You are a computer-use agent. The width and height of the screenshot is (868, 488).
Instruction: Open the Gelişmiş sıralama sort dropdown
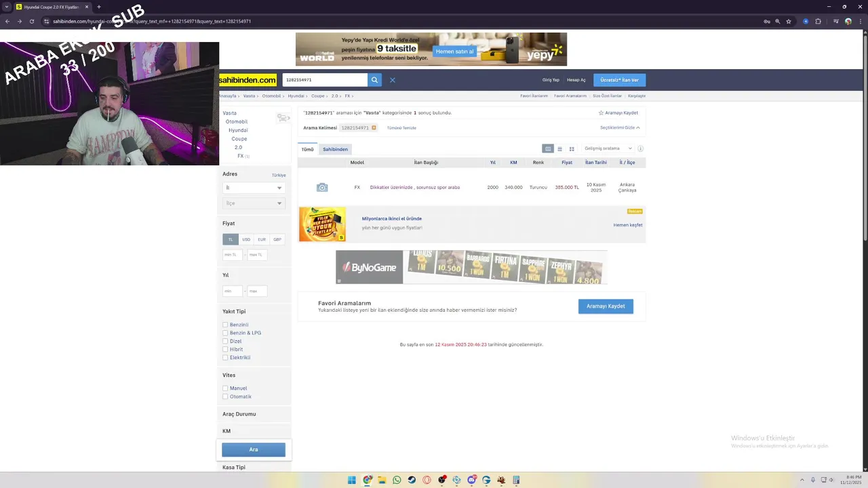coord(608,148)
